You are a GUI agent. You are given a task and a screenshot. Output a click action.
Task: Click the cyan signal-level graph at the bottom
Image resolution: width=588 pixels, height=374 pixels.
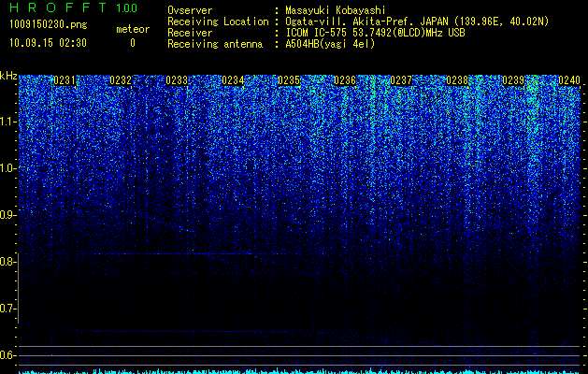(x=300, y=371)
